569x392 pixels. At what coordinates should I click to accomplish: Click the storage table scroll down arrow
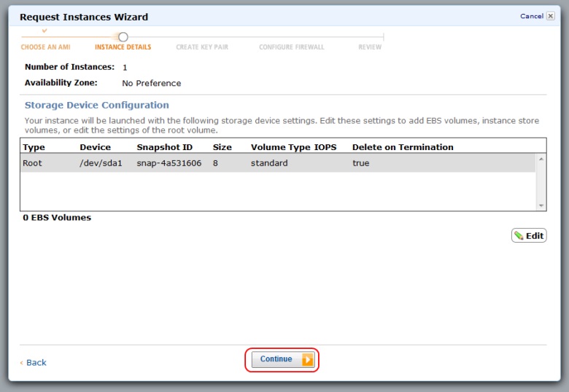(541, 205)
